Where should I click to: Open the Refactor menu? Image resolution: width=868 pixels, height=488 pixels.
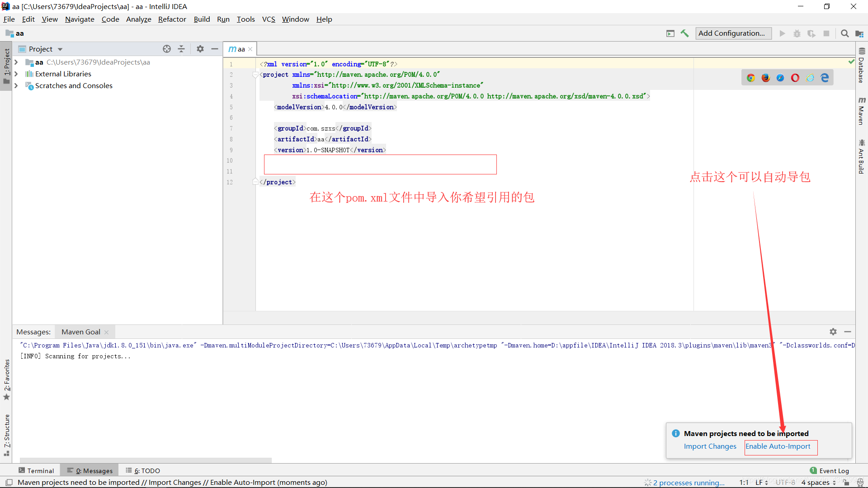(172, 19)
